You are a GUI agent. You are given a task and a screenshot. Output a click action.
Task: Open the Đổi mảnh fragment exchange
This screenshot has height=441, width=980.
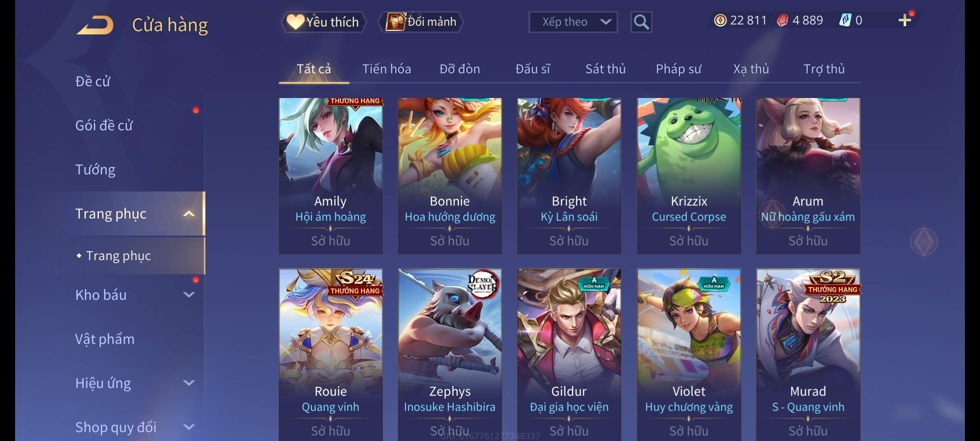(x=421, y=22)
